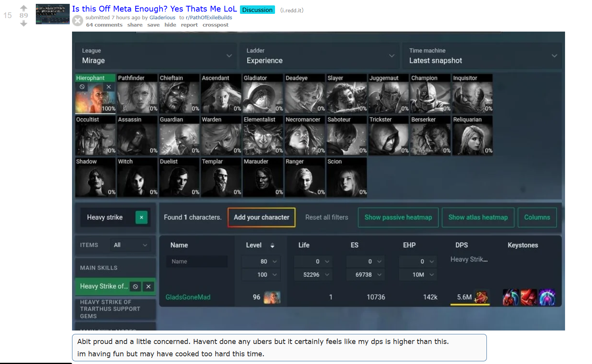Image resolution: width=592 pixels, height=364 pixels.
Task: Remove the Hierophant class filter
Action: click(x=109, y=87)
